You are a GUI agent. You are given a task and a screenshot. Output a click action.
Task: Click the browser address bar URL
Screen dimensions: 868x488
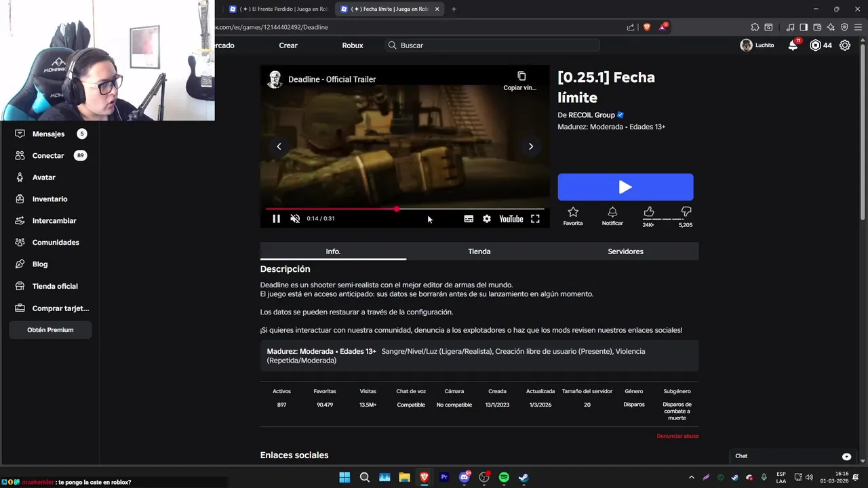click(x=271, y=27)
